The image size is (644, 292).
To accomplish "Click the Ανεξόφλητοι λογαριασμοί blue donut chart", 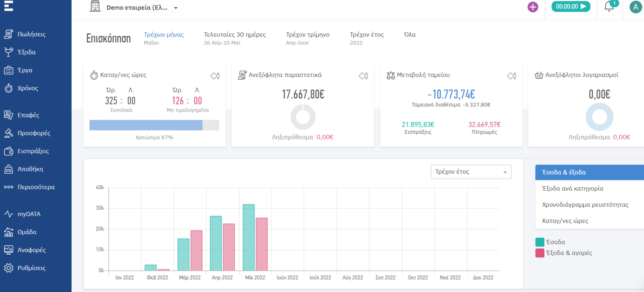I will (599, 117).
